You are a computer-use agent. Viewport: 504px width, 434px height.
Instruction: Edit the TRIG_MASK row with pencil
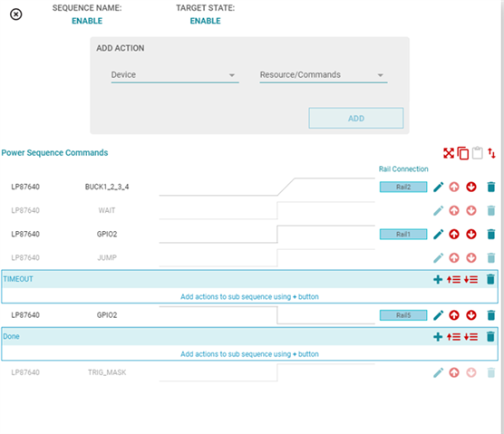tap(439, 372)
